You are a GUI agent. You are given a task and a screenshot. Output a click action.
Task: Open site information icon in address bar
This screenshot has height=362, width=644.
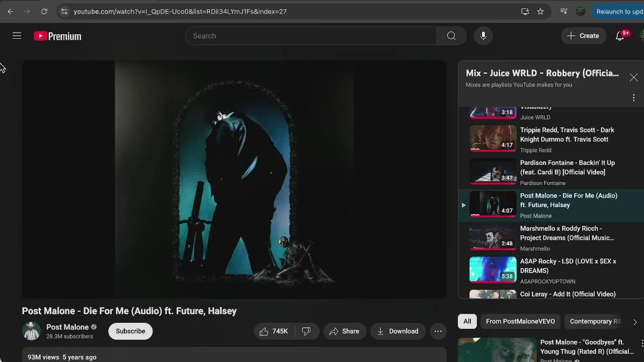[64, 11]
